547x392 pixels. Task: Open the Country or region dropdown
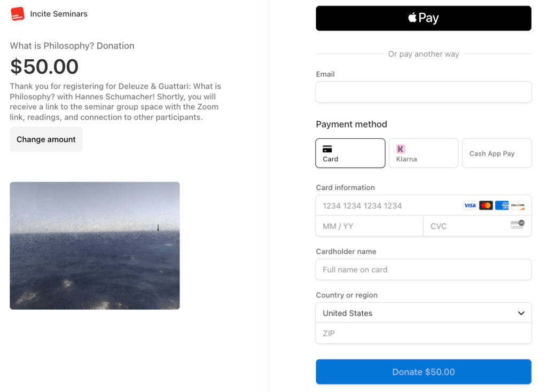point(417,313)
